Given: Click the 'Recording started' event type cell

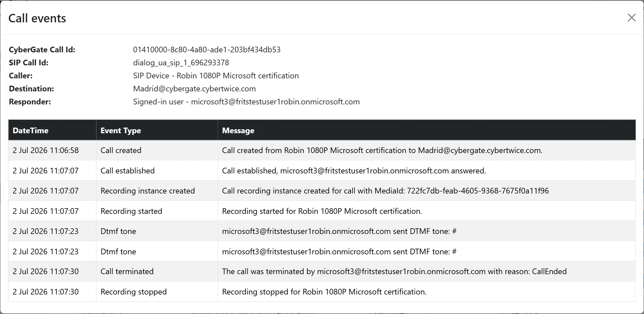Looking at the screenshot, I should tap(157, 211).
